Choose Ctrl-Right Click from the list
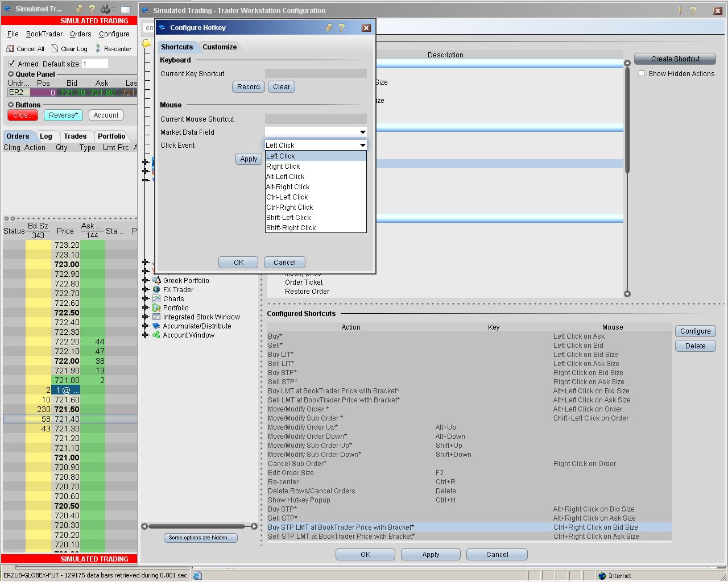 (x=289, y=207)
